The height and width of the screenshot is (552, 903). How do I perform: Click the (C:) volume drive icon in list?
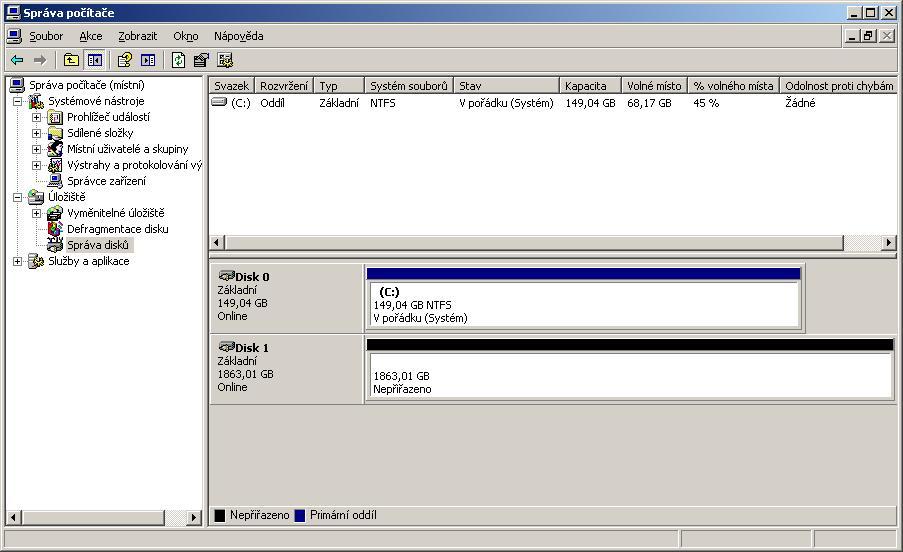(219, 102)
